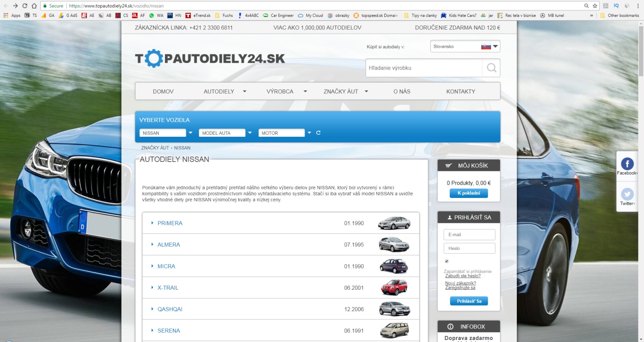This screenshot has width=644, height=342.
Task: Click the Prihlásiť Sa login button
Action: click(x=469, y=301)
